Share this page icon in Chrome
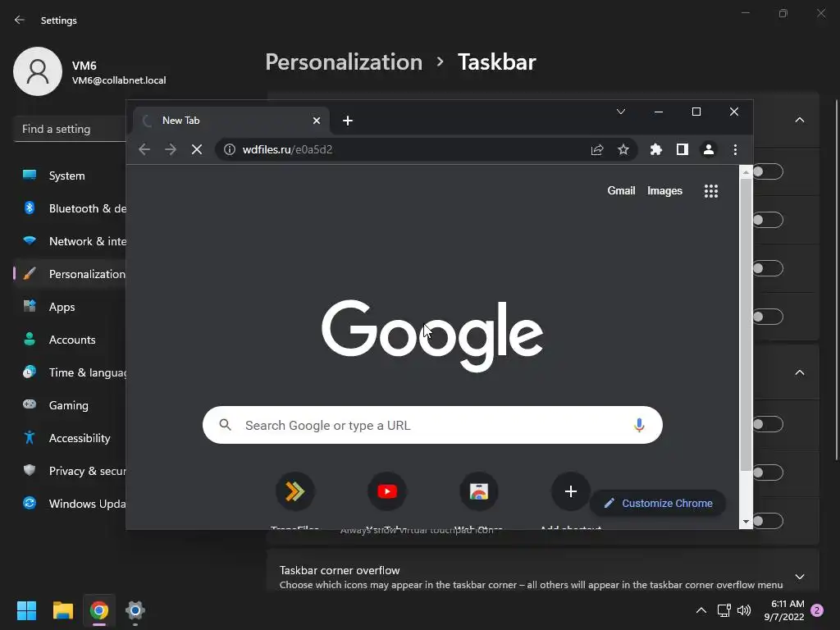Screen dimensions: 840x630 point(597,149)
